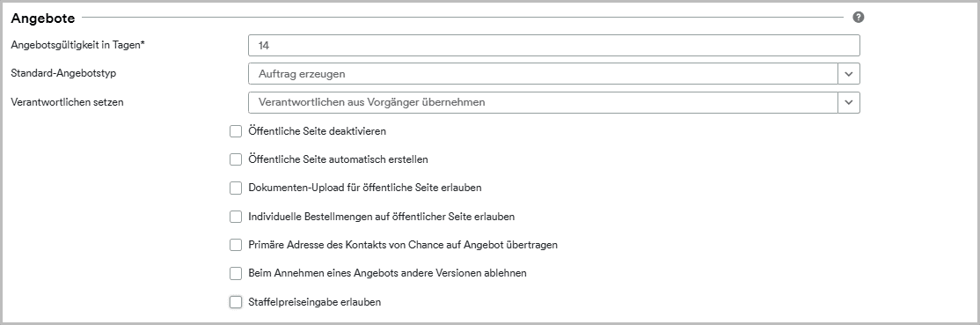Click the Angebote section heading
The width and height of the screenshot is (980, 325).
[43, 18]
